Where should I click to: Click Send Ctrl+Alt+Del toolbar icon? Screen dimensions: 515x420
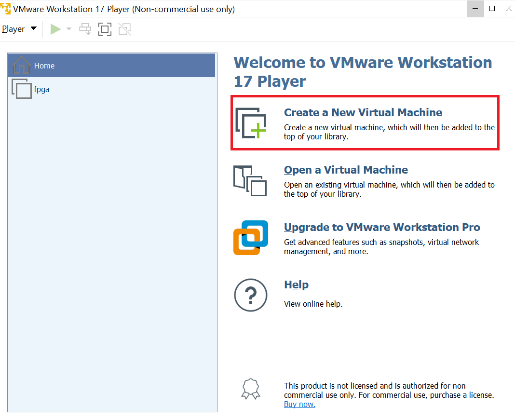pyautogui.click(x=85, y=29)
